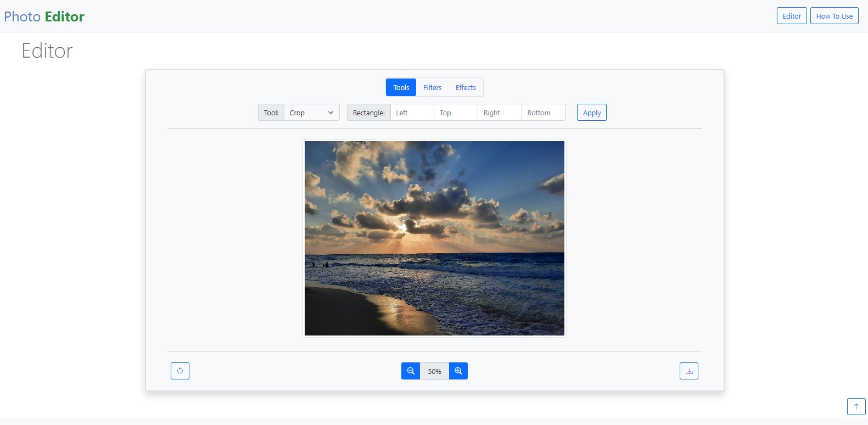Open the Effects tab
868x425 pixels.
coord(466,87)
